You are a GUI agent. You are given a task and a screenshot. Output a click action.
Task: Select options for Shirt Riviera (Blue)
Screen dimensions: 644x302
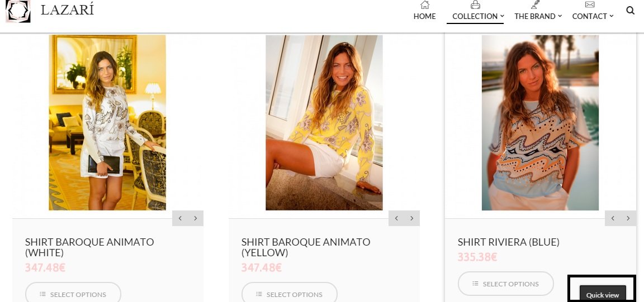pos(505,284)
